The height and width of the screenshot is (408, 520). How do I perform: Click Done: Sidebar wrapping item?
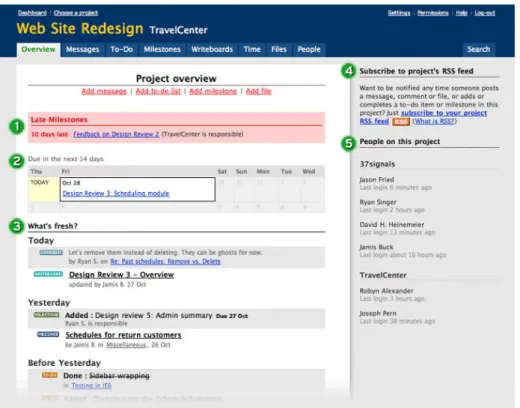click(x=106, y=376)
